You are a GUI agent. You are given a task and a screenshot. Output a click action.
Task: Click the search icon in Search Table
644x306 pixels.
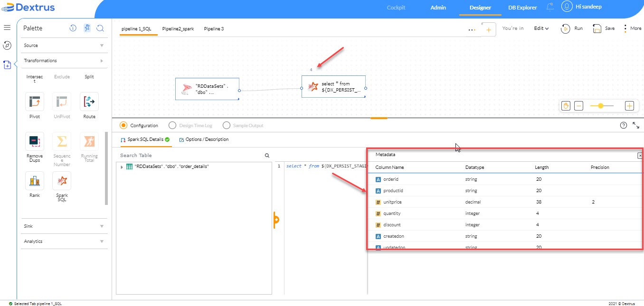[267, 155]
